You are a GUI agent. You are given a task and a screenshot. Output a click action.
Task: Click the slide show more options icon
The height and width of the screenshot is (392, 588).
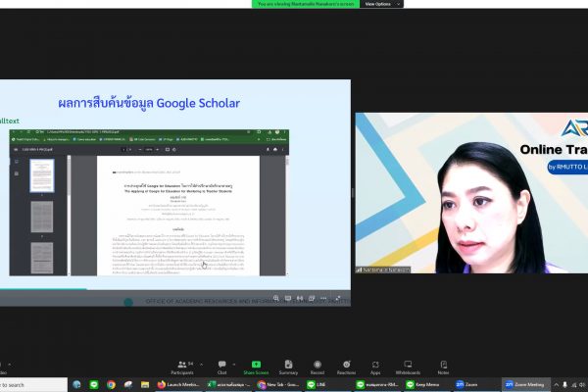[x=323, y=298]
